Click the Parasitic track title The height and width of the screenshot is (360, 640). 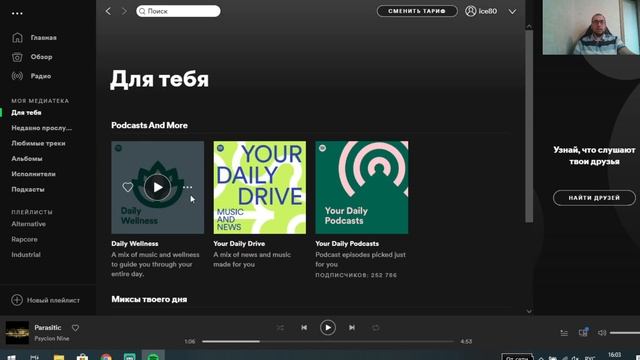(48, 328)
